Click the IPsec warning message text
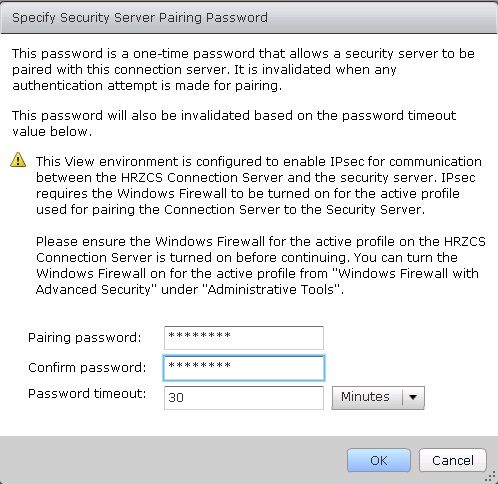The height and width of the screenshot is (484, 498). 259,185
